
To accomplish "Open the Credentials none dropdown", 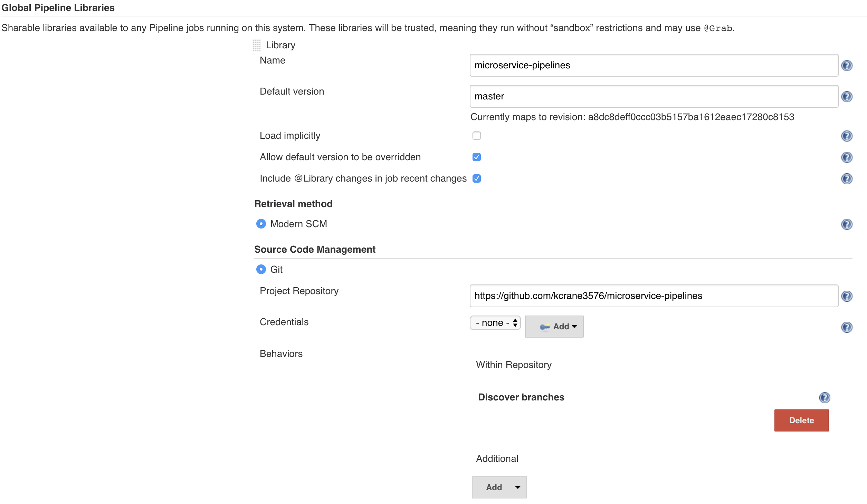I will pos(495,323).
